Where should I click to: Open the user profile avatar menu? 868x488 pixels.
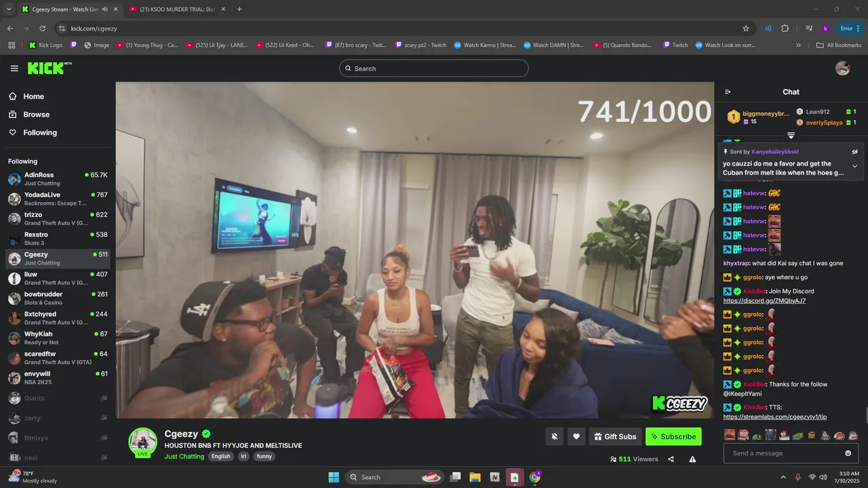tap(842, 68)
